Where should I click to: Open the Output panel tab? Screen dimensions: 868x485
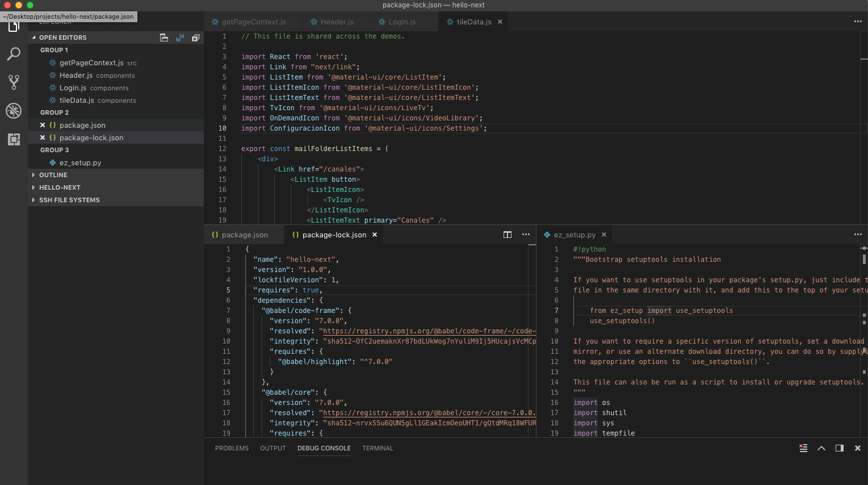[273, 448]
